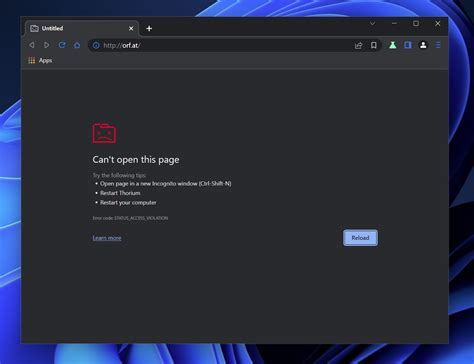Bookmark this tab with the bookmark icon
This screenshot has height=364, width=474.
coord(374,45)
